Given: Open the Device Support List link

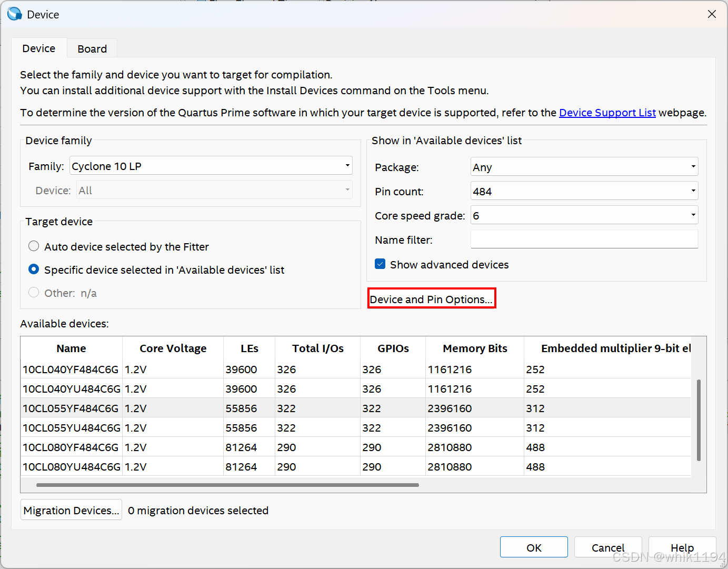Looking at the screenshot, I should [x=607, y=113].
